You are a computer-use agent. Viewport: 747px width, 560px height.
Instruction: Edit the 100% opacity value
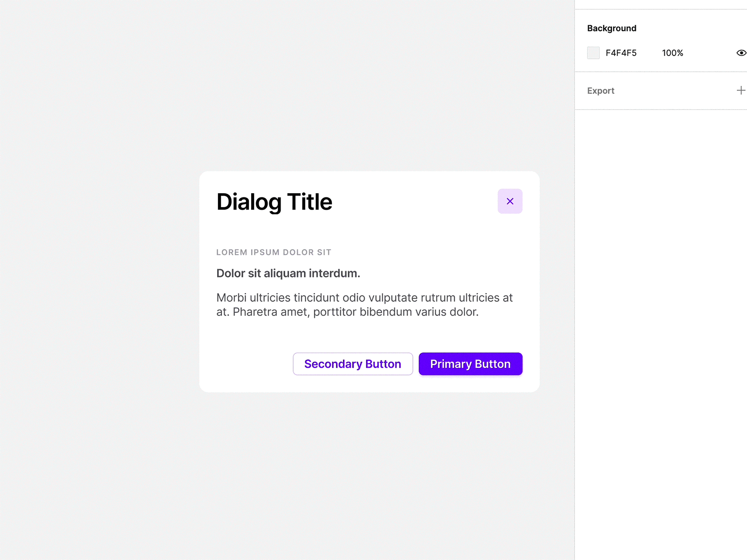[x=672, y=53]
